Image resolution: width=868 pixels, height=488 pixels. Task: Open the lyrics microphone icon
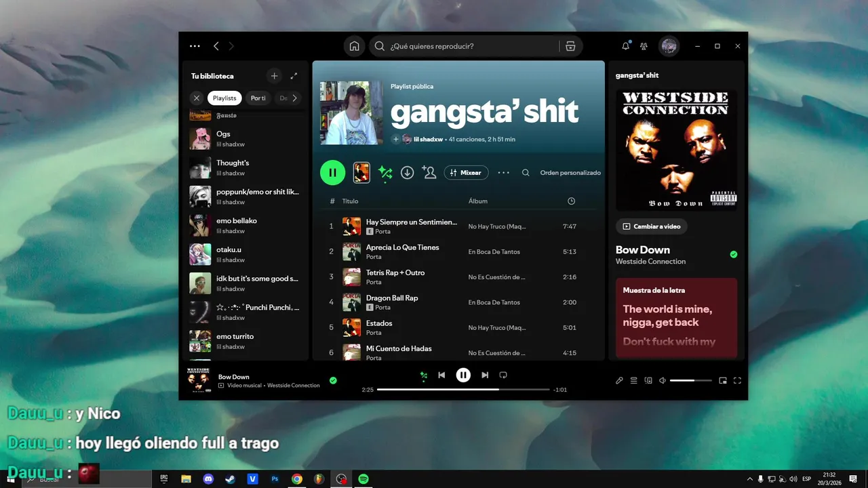click(x=619, y=380)
